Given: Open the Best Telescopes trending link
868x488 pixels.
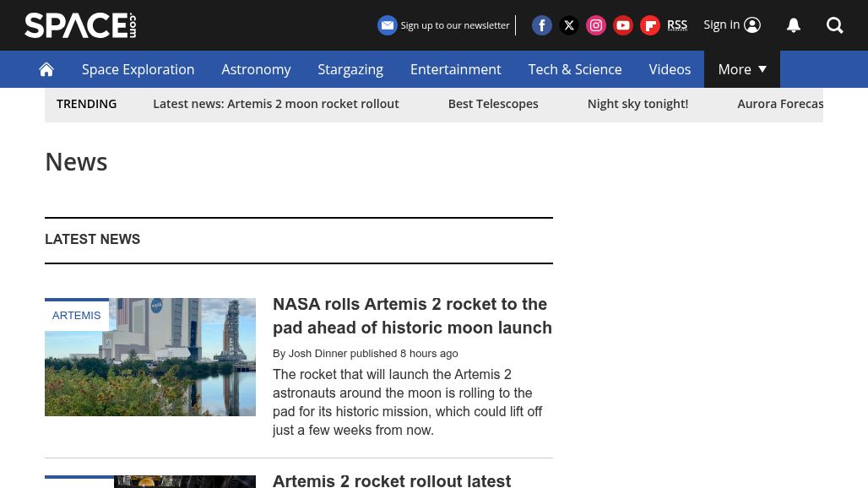Looking at the screenshot, I should point(492,104).
